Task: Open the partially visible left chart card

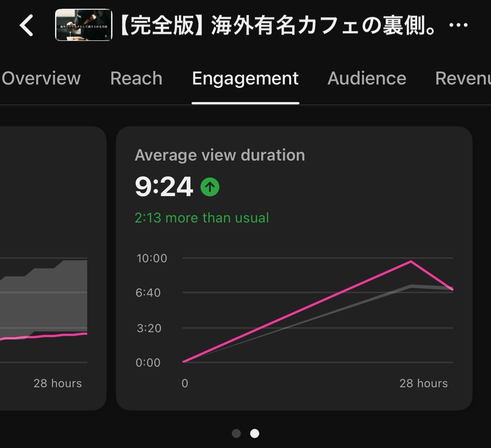Action: point(53,268)
